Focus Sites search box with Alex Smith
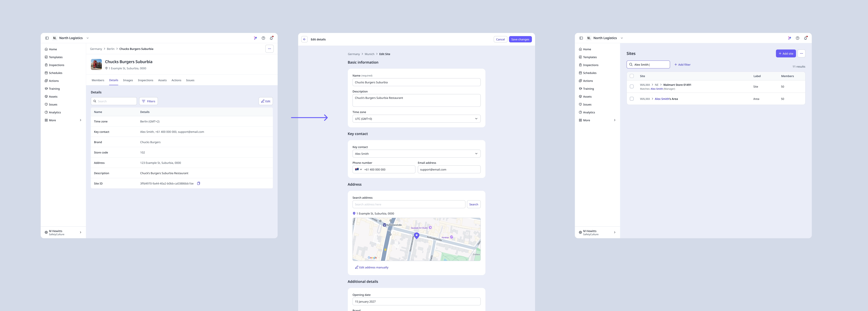868x311 pixels. point(648,65)
